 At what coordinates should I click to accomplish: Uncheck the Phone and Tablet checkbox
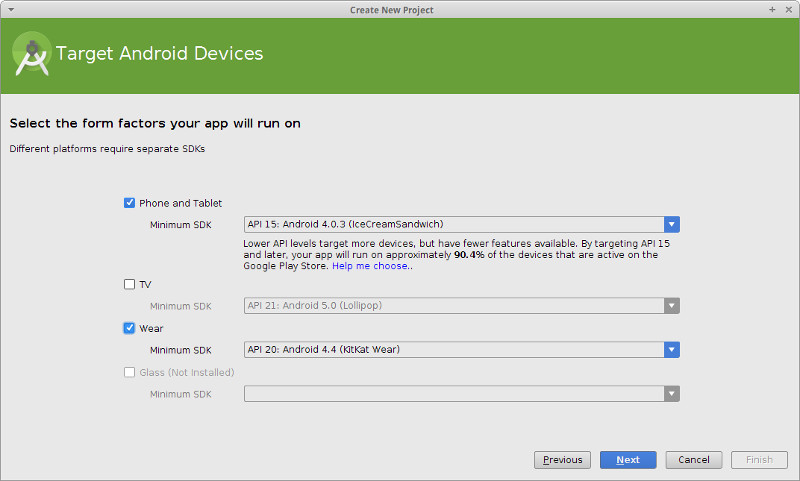[x=129, y=203]
